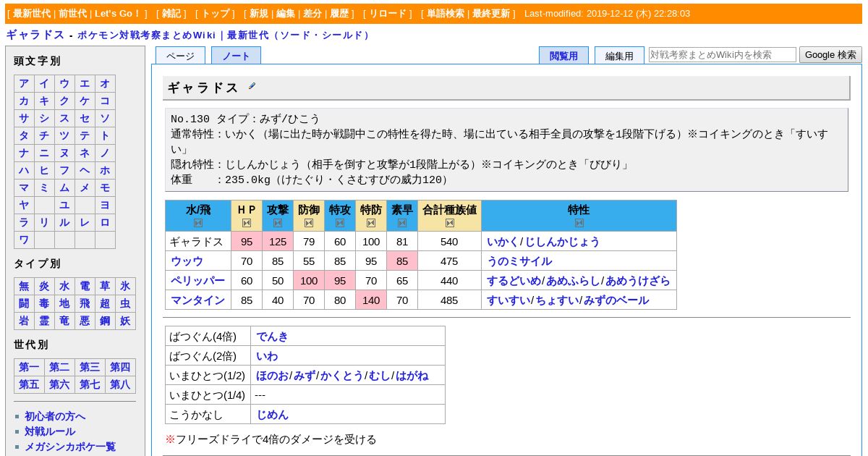Click the Google 検索 button
Viewport: 868px width, 456px height.
coord(830,54)
